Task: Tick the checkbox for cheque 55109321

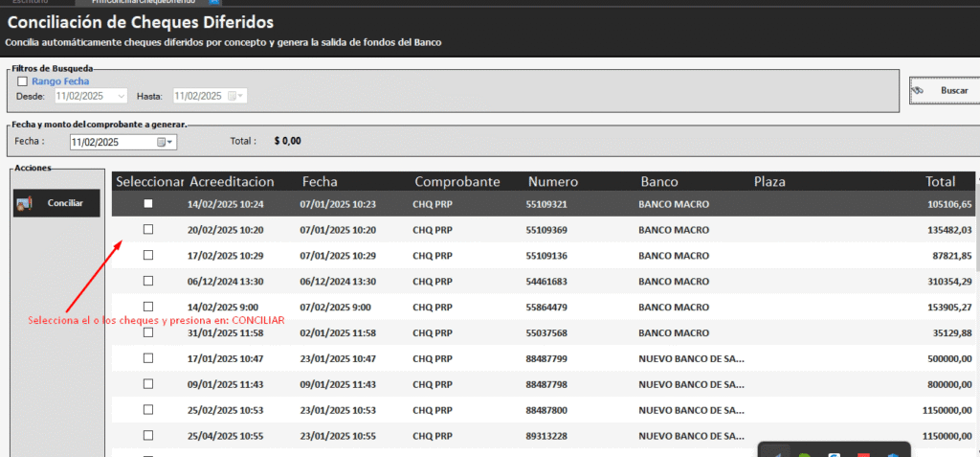Action: point(147,203)
